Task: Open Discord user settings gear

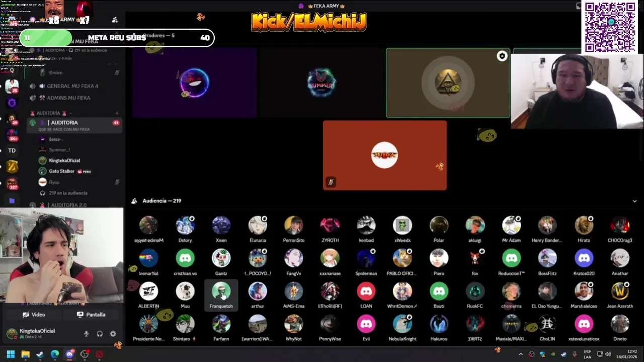Action: 113,334
